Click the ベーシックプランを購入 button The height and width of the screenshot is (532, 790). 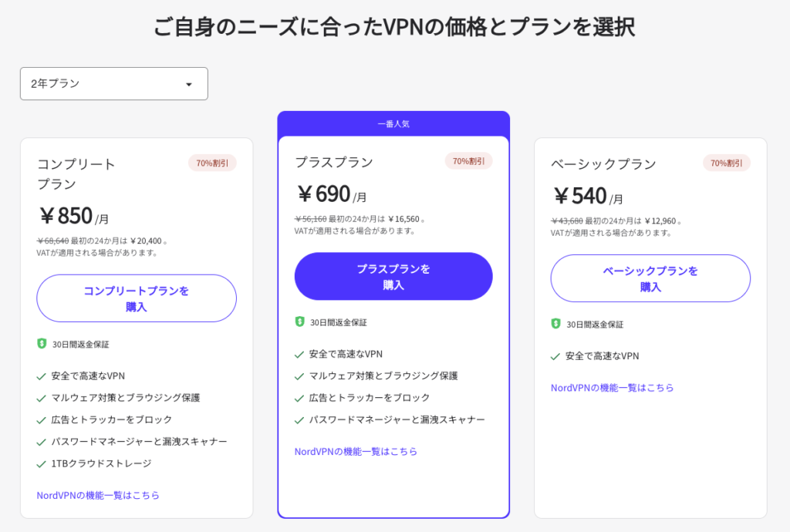650,278
